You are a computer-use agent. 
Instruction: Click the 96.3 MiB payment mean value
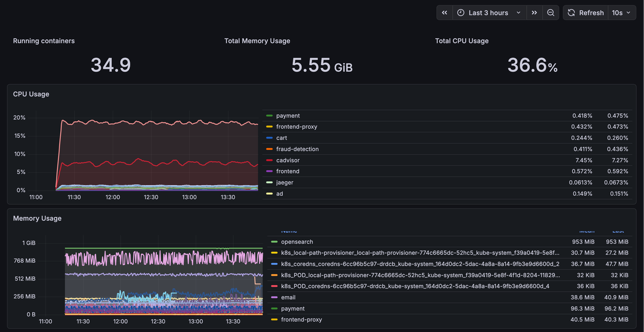pyautogui.click(x=583, y=308)
